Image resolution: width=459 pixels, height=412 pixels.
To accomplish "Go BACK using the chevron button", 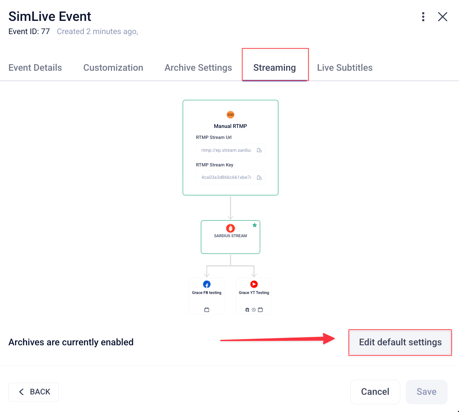I will click(x=34, y=392).
